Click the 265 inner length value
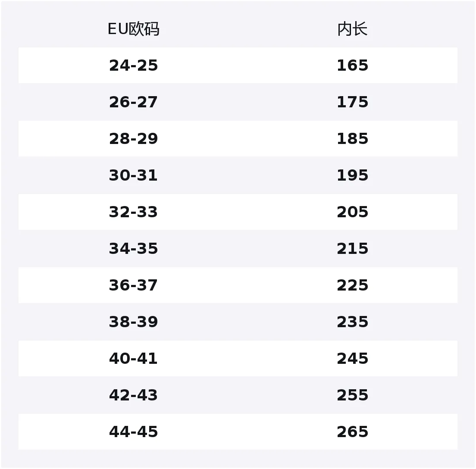This screenshot has width=476, height=469. pyautogui.click(x=352, y=431)
